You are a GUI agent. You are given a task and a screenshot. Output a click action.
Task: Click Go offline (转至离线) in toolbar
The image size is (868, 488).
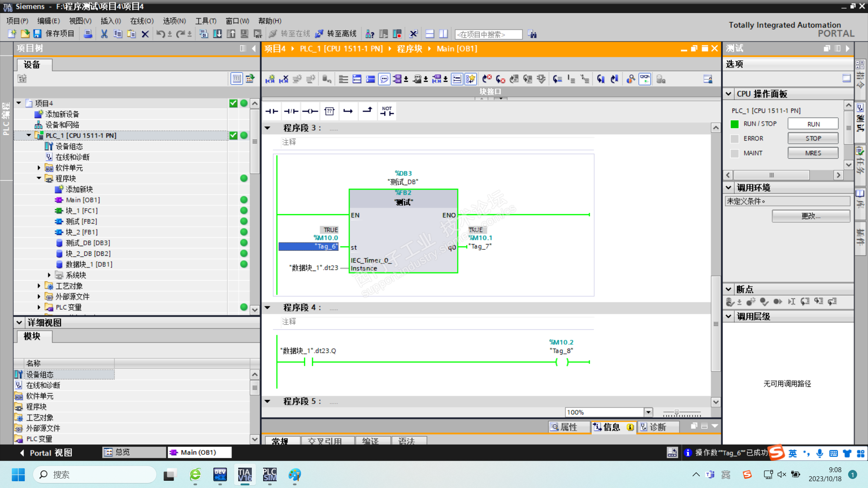tap(336, 34)
